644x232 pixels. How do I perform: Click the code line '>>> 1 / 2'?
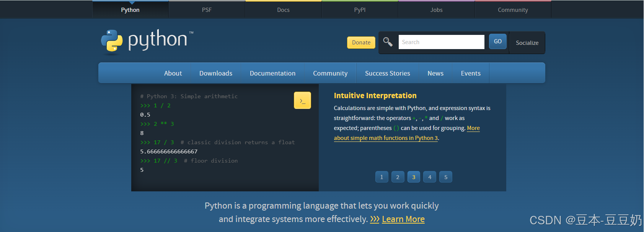(155, 105)
